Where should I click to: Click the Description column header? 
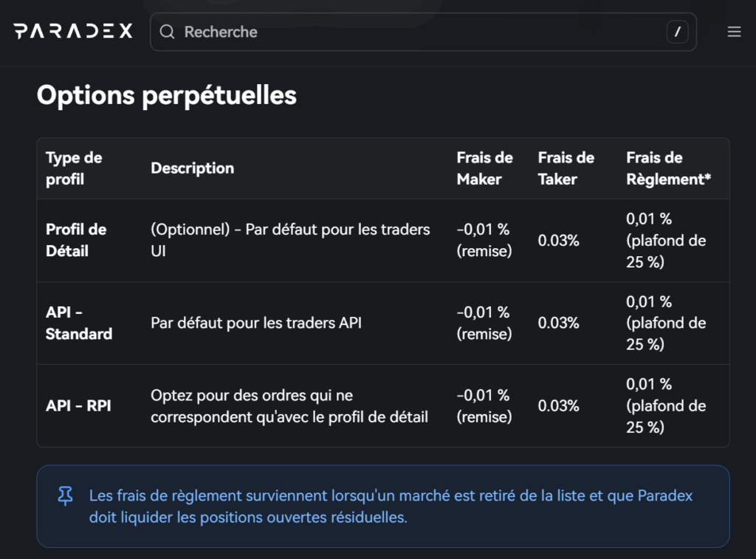(x=193, y=168)
